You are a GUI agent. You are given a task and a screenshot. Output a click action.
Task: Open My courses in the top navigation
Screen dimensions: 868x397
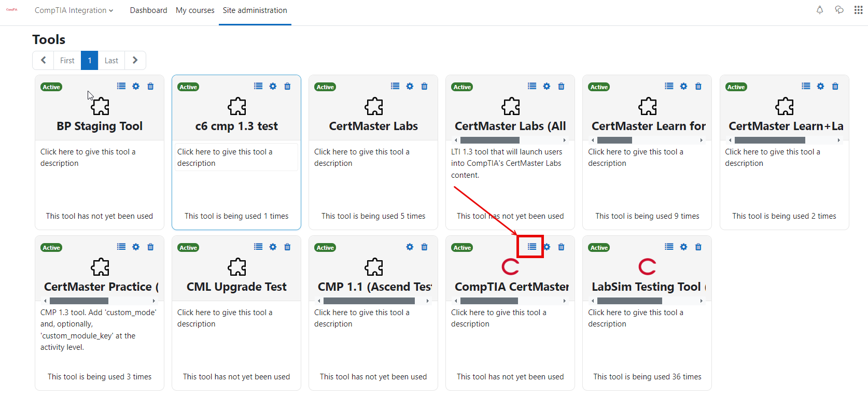(x=195, y=10)
